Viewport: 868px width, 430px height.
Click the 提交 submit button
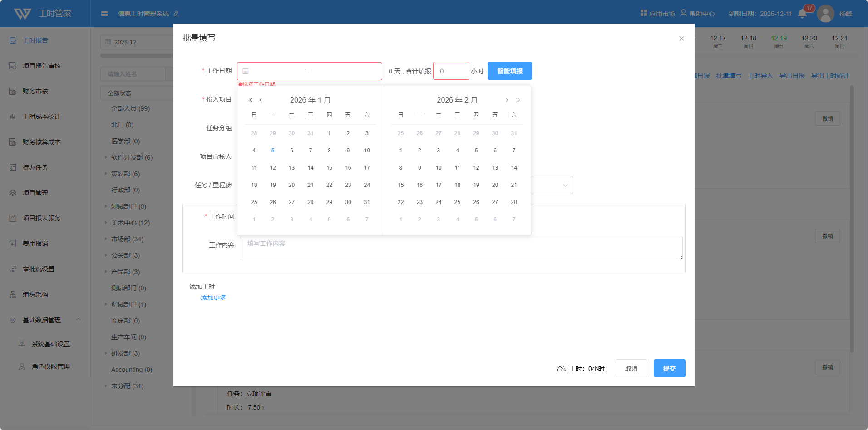pos(669,368)
